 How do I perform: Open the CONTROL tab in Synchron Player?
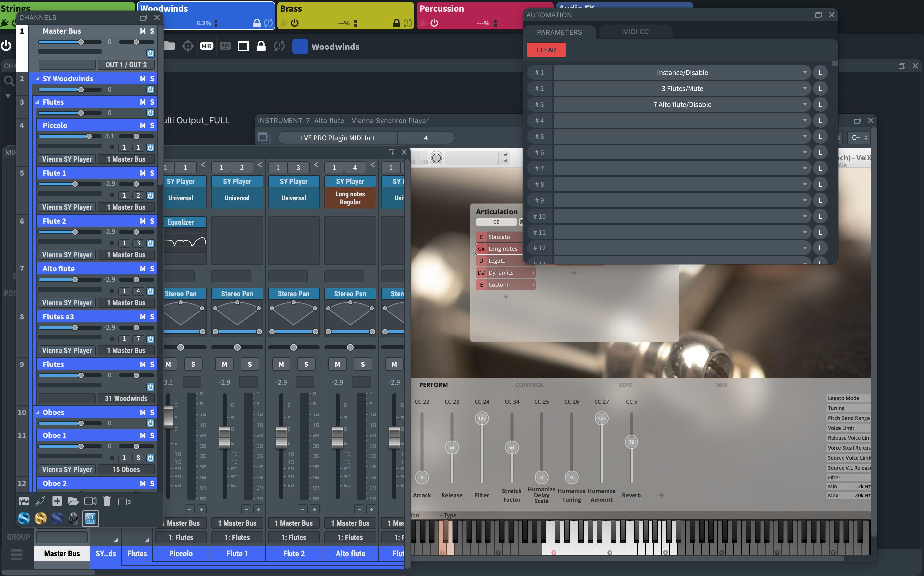click(x=529, y=385)
